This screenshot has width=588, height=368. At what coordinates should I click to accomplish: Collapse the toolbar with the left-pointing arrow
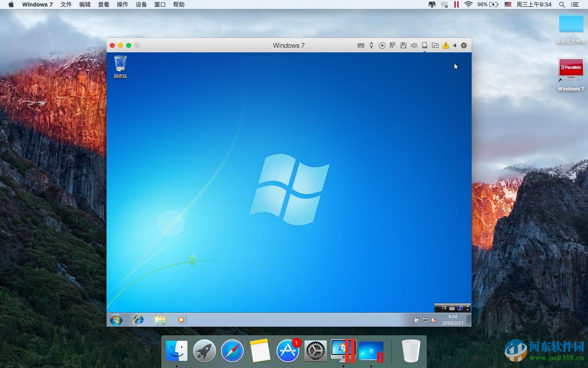454,45
